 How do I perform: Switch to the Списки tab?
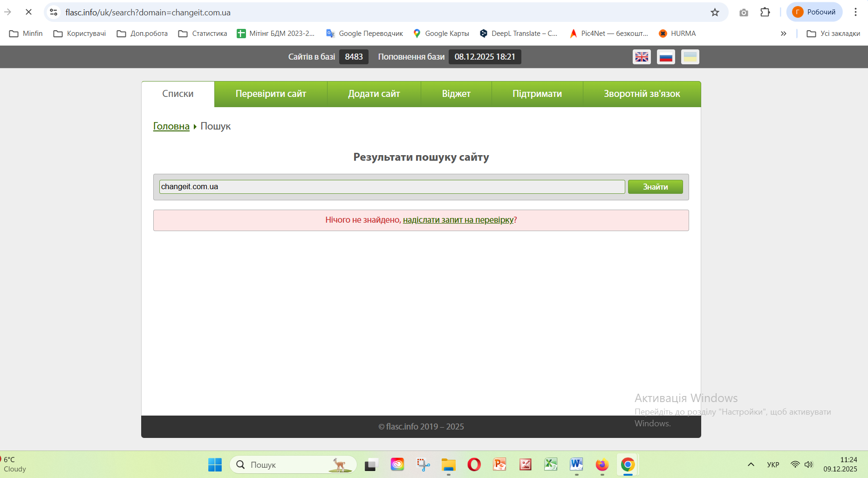[178, 94]
